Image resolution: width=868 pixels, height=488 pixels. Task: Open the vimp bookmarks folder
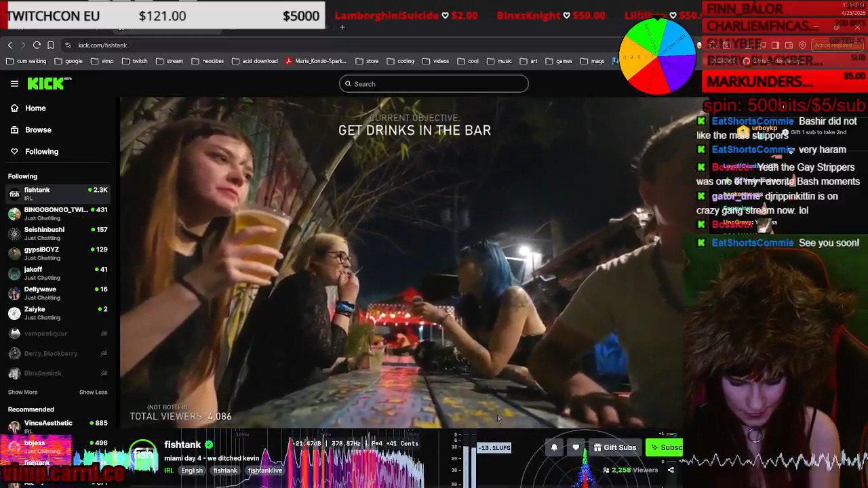coord(102,61)
